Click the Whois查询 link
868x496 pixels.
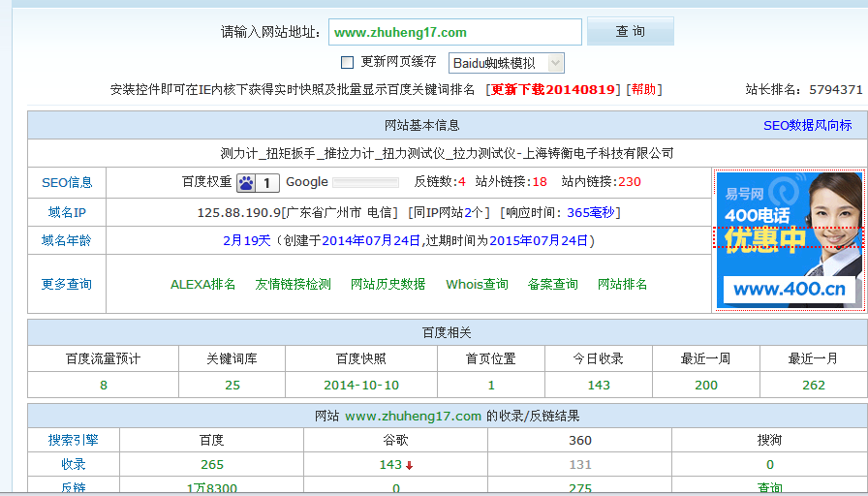[x=477, y=284]
